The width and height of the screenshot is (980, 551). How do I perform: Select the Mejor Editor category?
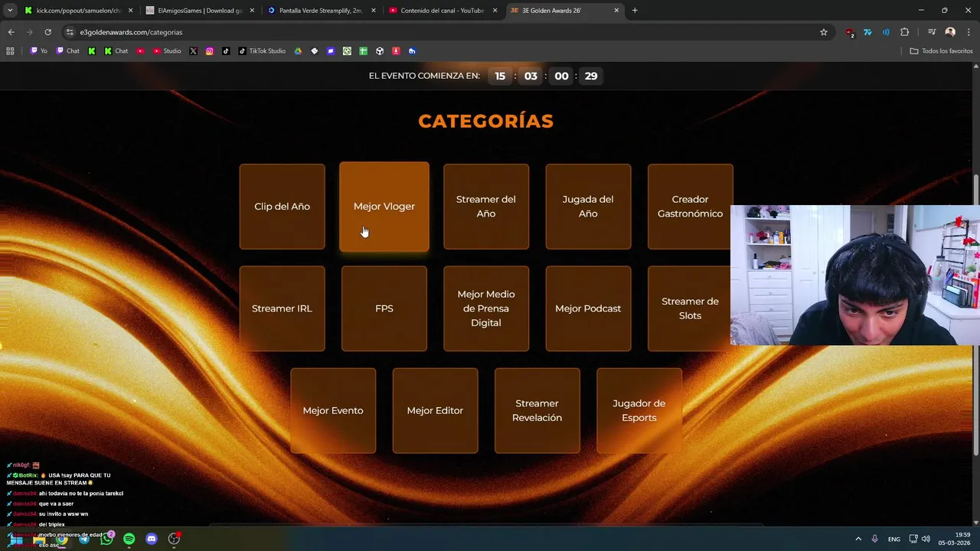pyautogui.click(x=435, y=411)
